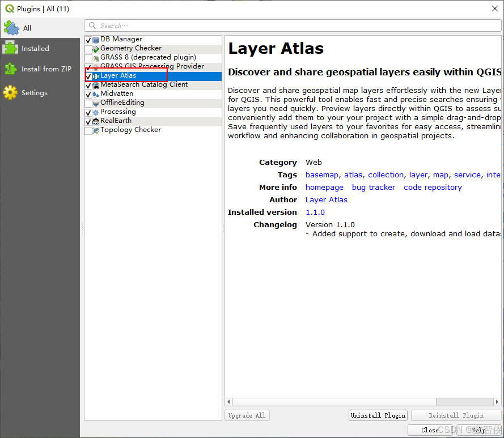Viewport: 504px width, 438px height.
Task: Click the Uninstall Plugin button
Action: click(x=378, y=415)
